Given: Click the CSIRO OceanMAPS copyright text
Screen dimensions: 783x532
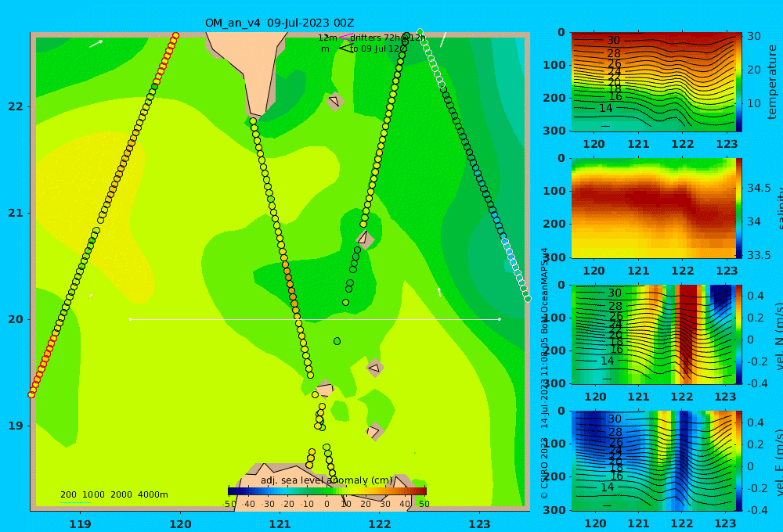Looking at the screenshot, I should pyautogui.click(x=544, y=373).
